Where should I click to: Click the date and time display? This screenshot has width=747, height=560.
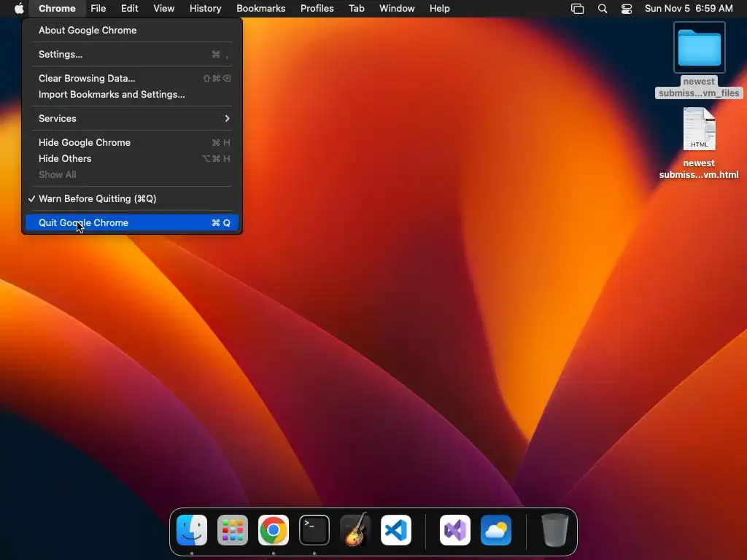click(x=689, y=9)
